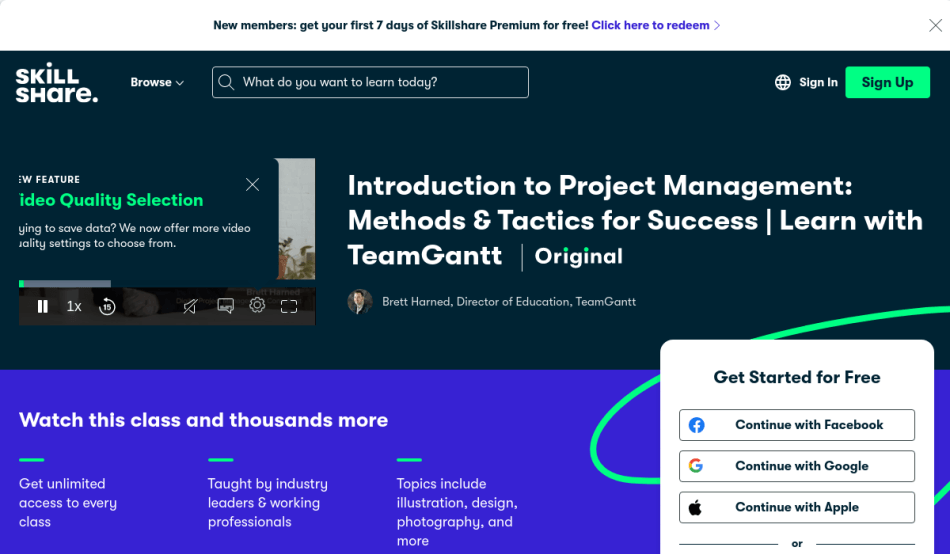This screenshot has width=950, height=554.
Task: Open the Skillshare logo home link
Action: click(56, 82)
